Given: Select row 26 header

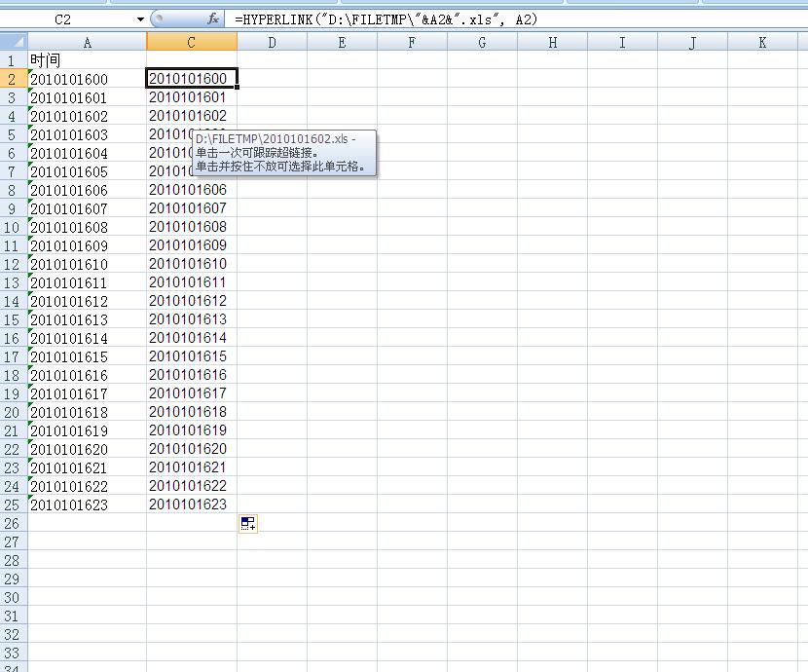Looking at the screenshot, I should click(12, 523).
